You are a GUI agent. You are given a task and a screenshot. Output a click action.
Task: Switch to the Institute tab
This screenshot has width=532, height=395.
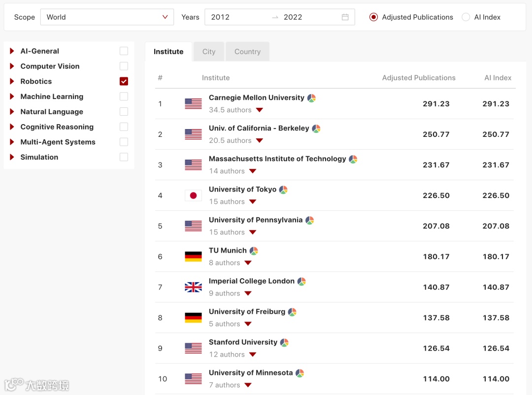pyautogui.click(x=168, y=52)
